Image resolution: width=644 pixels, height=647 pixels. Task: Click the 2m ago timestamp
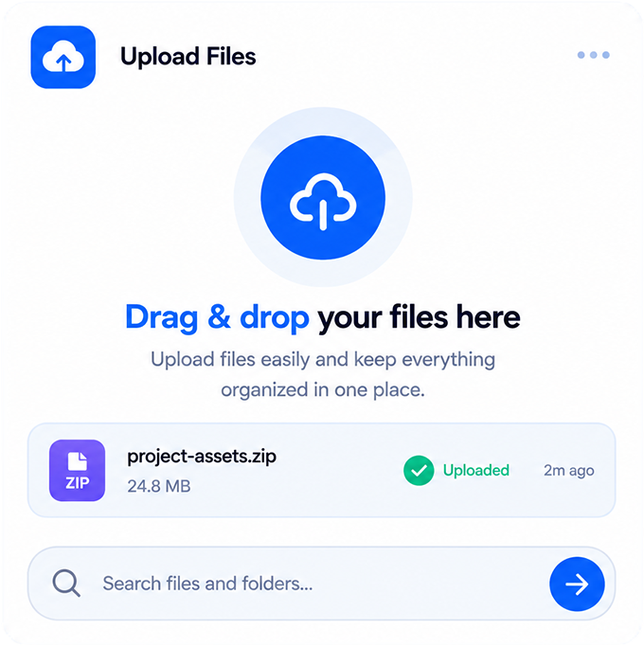(x=569, y=471)
